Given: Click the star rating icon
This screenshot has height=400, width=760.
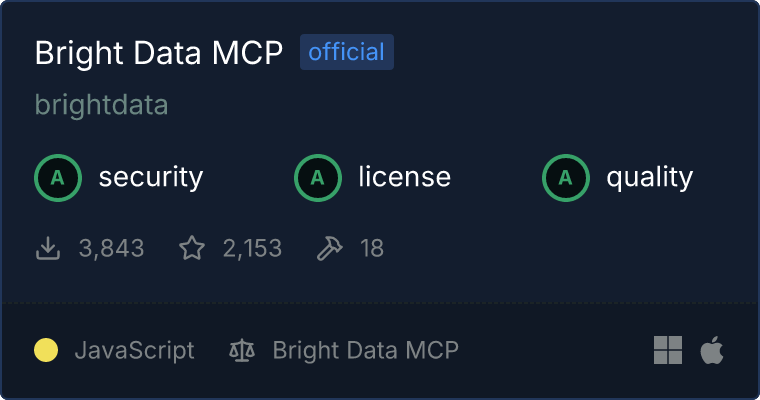Looking at the screenshot, I should pos(192,248).
